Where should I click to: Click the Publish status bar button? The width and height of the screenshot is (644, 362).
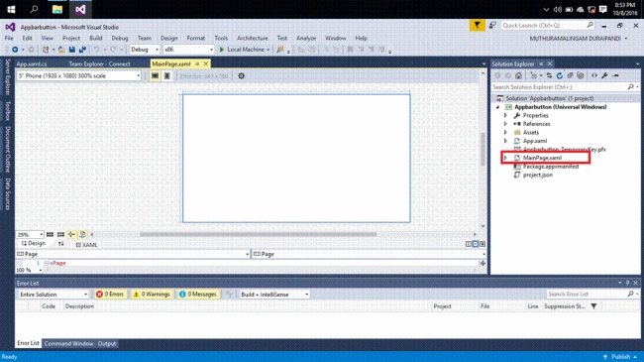620,357
